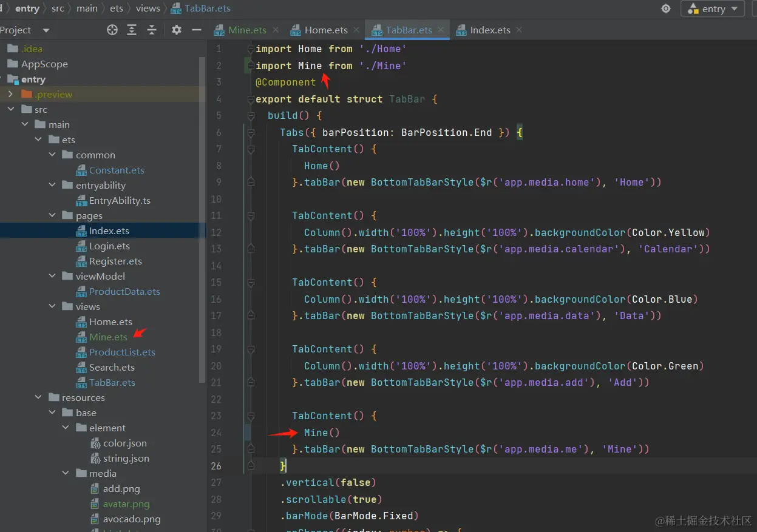The image size is (757, 532).
Task: Hide the Project panel with minus icon
Action: [197, 30]
